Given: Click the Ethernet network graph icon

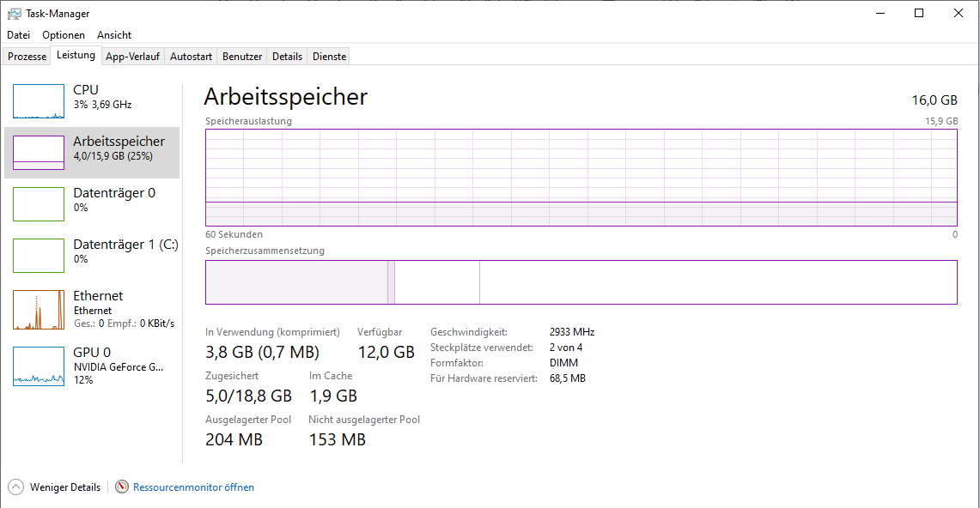Looking at the screenshot, I should click(x=39, y=310).
